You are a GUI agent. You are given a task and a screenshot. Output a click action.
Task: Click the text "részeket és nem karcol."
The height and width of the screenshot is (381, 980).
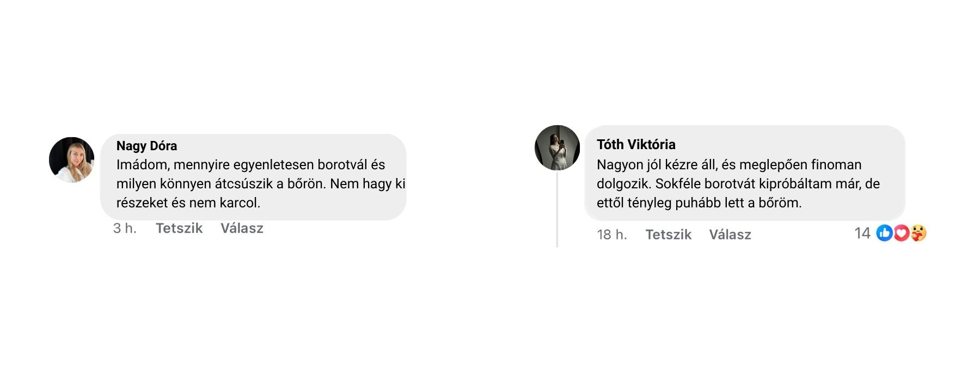pos(188,203)
